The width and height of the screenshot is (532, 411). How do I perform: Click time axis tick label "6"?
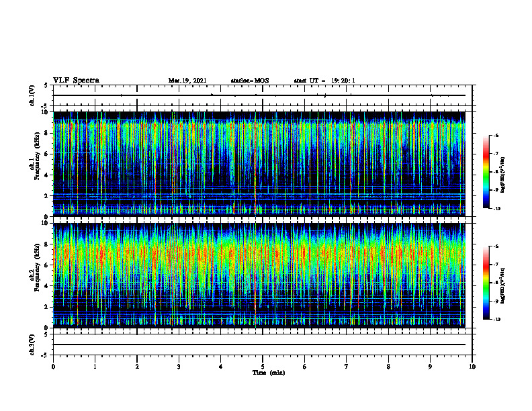(305, 367)
